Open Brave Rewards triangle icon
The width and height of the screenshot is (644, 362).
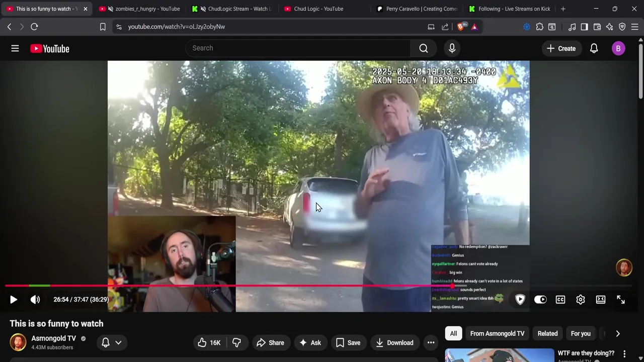(474, 27)
